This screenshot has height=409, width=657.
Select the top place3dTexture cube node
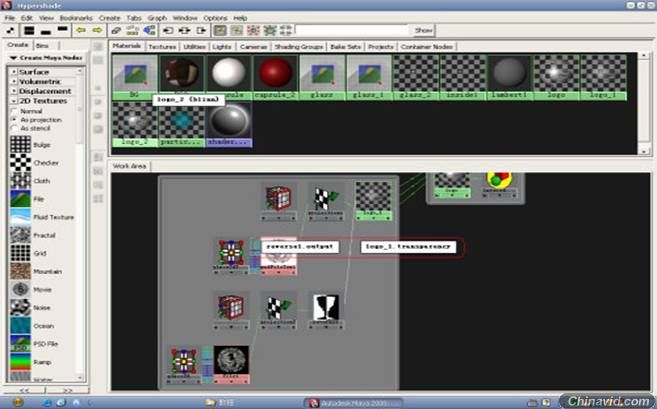pyautogui.click(x=278, y=201)
